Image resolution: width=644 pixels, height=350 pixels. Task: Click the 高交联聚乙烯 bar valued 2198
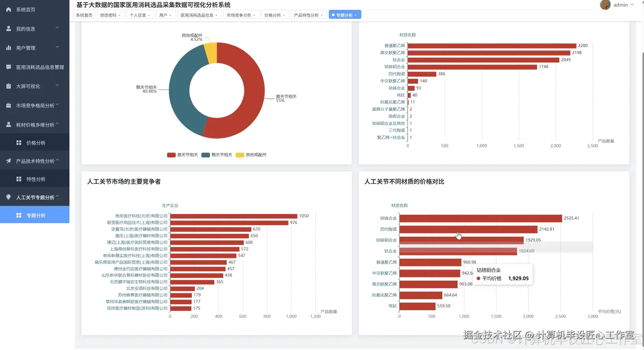pos(489,53)
